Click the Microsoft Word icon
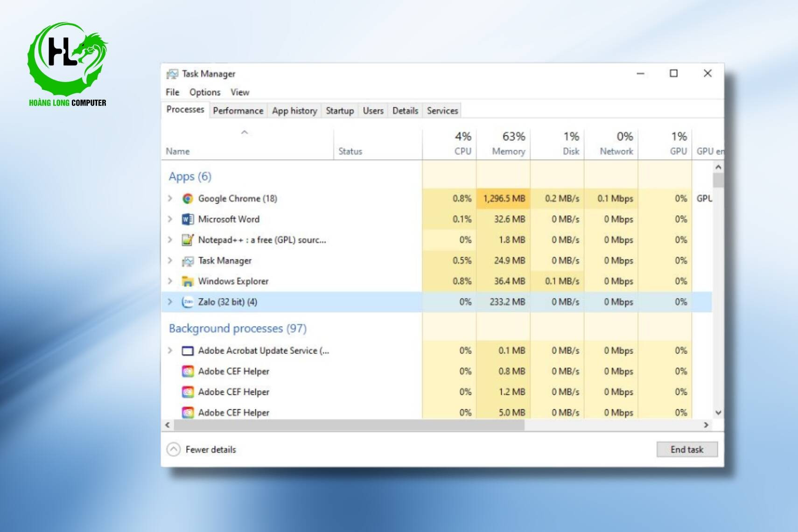 (x=188, y=219)
